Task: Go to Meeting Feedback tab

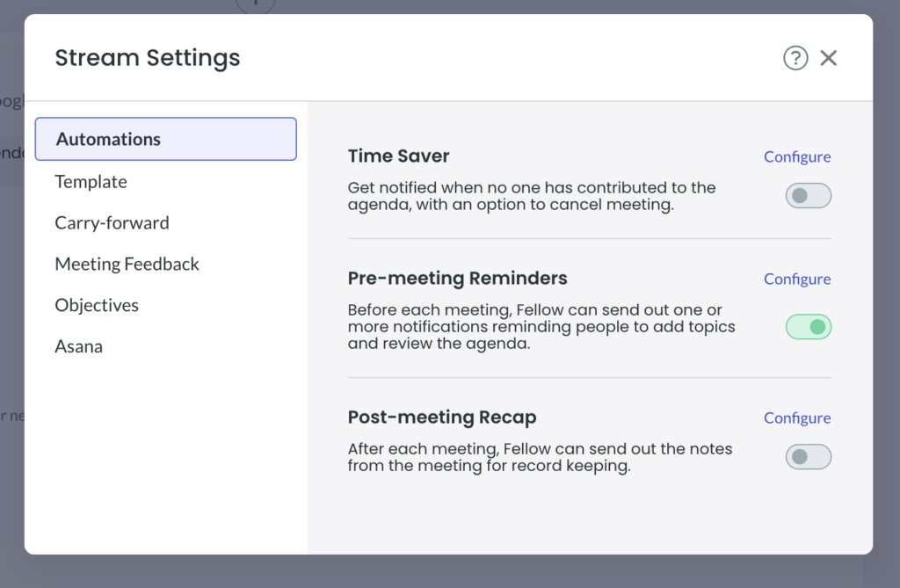Action: point(127,265)
